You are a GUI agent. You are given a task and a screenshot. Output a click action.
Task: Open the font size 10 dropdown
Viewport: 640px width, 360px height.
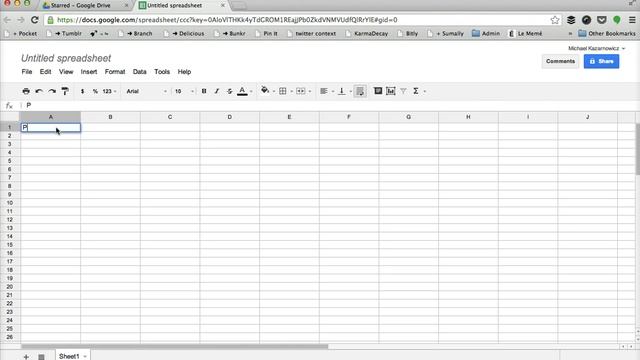(x=184, y=91)
